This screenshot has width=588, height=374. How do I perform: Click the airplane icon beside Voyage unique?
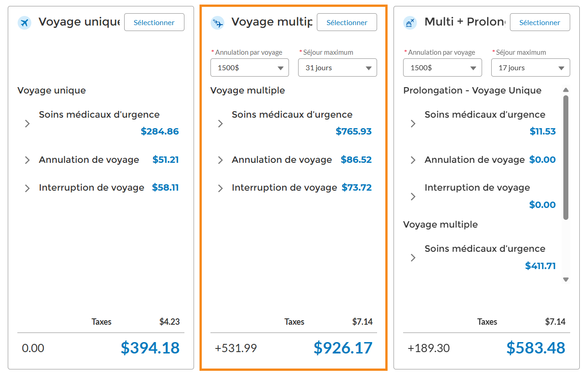pyautogui.click(x=24, y=22)
